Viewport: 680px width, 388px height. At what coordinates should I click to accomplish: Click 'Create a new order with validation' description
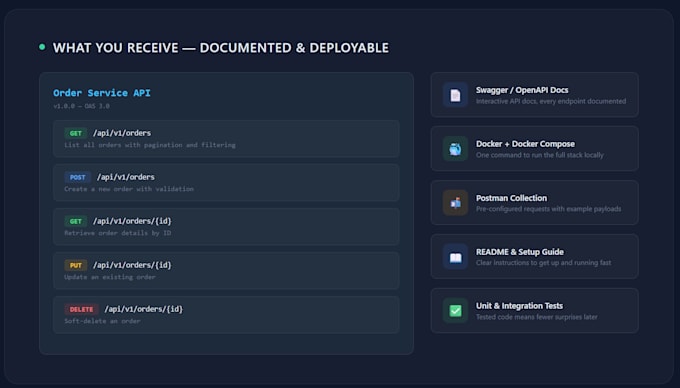click(x=129, y=189)
